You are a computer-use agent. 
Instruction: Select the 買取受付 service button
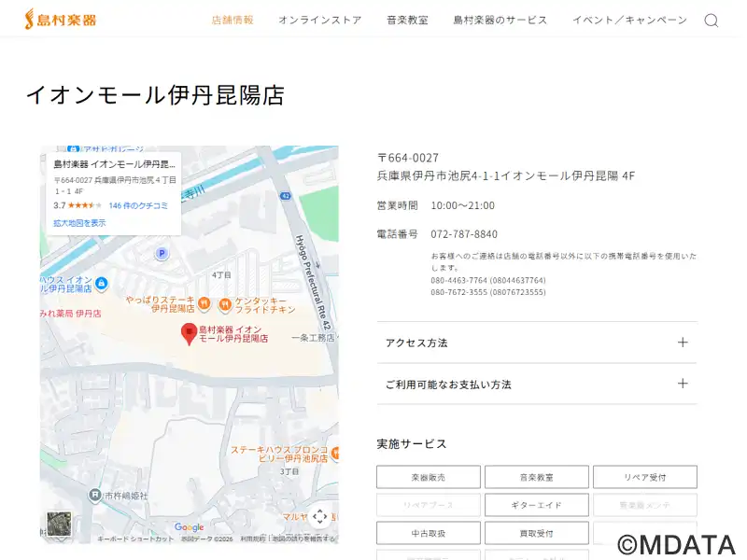pos(536,533)
